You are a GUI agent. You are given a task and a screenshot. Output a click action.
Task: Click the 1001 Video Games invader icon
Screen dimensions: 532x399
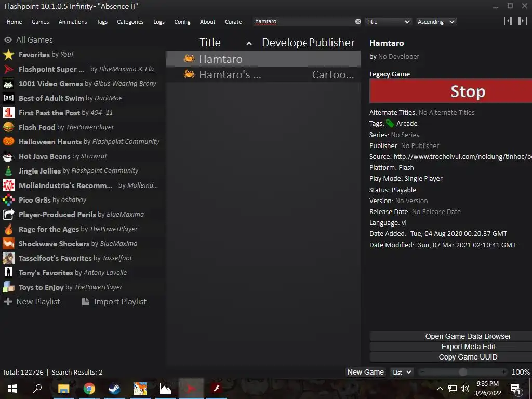[8, 84]
